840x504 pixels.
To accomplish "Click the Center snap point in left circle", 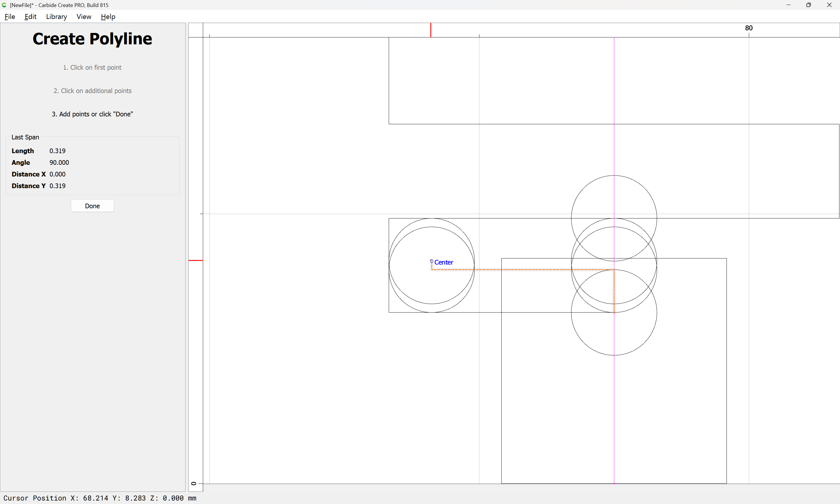I will tap(432, 261).
